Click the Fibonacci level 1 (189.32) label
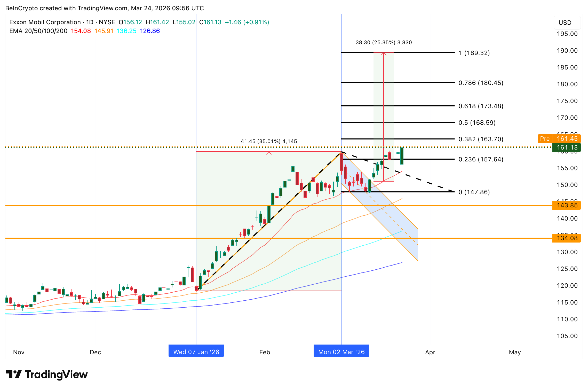 [x=474, y=53]
